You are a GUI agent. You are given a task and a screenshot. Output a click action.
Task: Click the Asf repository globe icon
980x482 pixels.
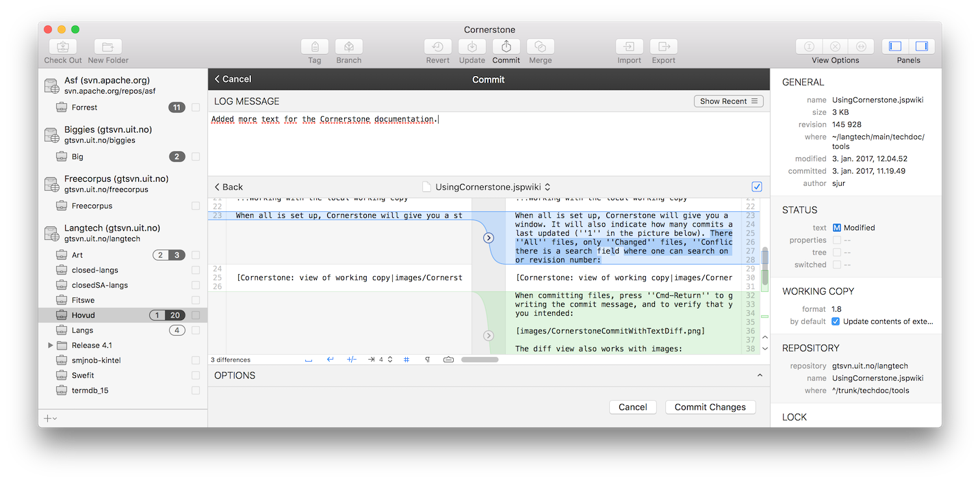click(52, 85)
